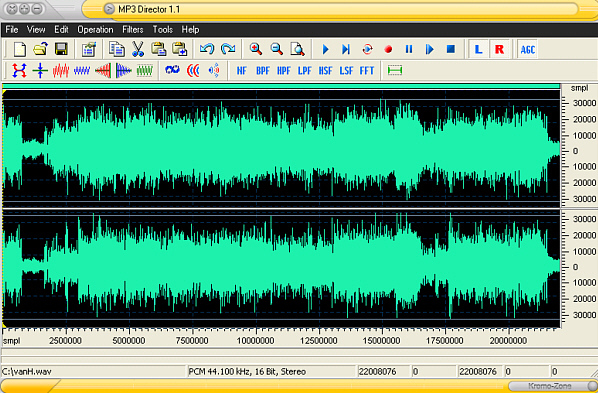The image size is (598, 393).
Task: Apply the red waveform amplify effect
Action: pos(61,71)
